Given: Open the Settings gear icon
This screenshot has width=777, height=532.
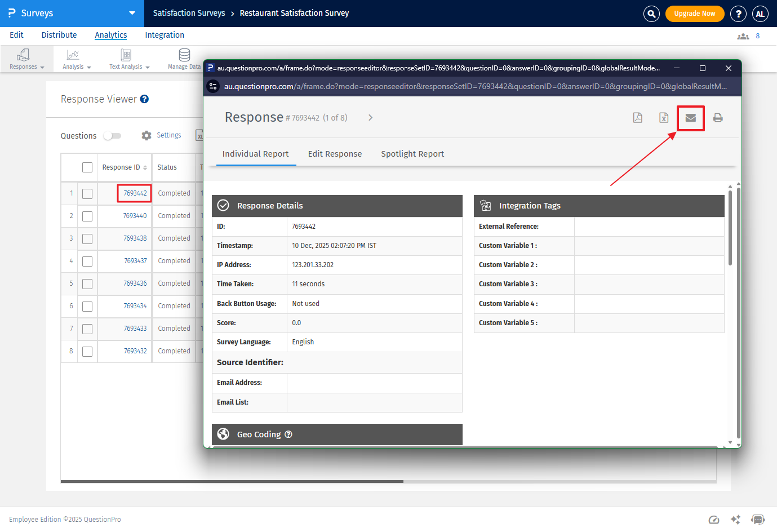Looking at the screenshot, I should 146,136.
